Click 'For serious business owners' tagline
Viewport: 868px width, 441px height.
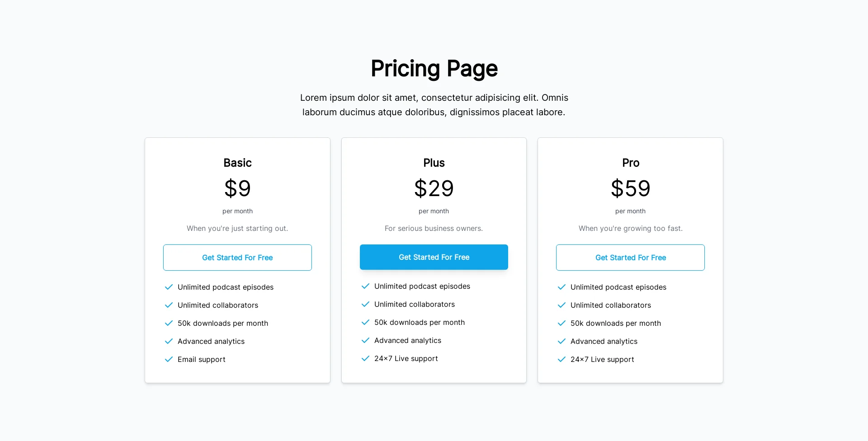(434, 228)
